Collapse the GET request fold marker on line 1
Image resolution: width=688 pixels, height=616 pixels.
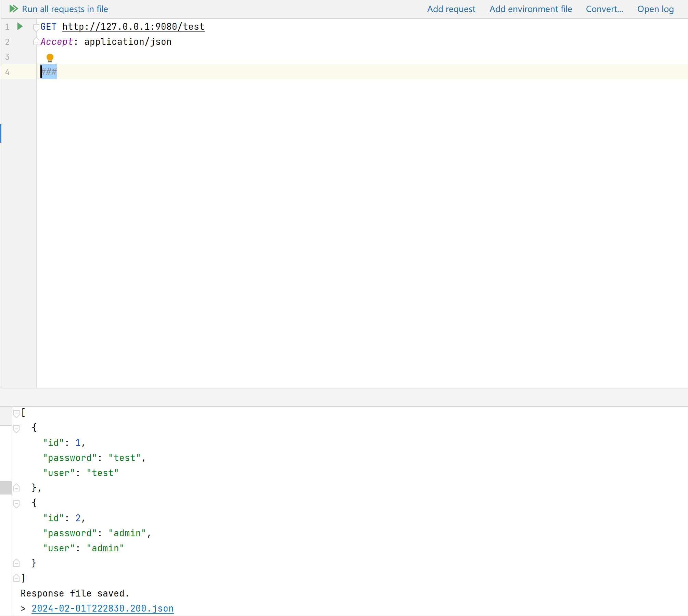pyautogui.click(x=36, y=27)
